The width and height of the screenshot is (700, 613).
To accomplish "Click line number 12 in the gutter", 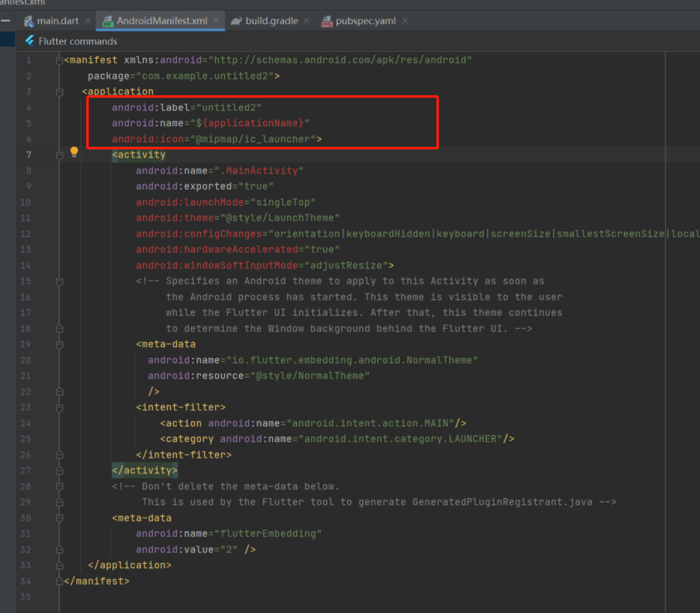I will pyautogui.click(x=26, y=234).
